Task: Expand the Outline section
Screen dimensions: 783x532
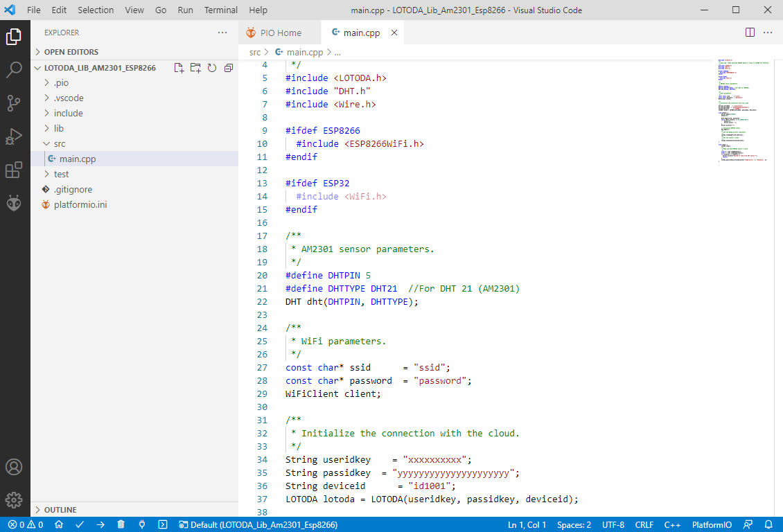Action: pyautogui.click(x=134, y=510)
